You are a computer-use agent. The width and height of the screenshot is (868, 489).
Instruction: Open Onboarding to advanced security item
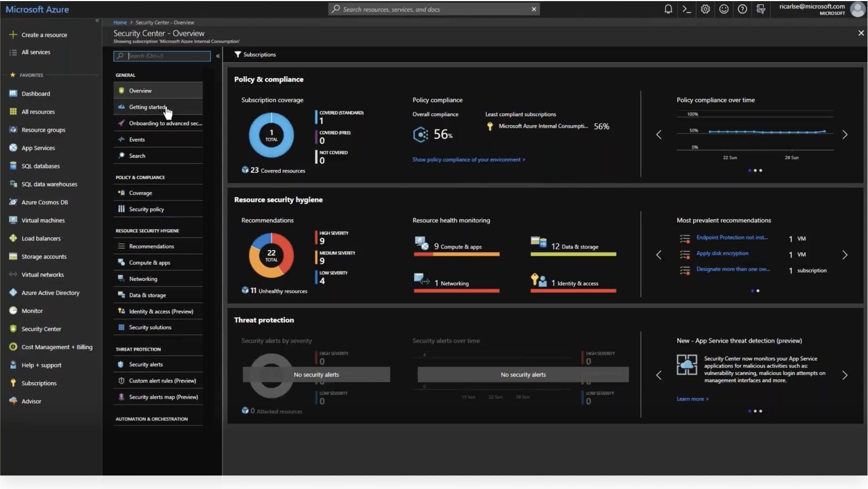158,123
